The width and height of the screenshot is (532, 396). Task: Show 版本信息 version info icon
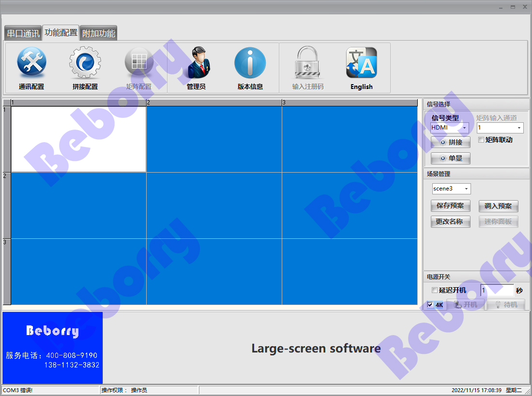coord(250,68)
